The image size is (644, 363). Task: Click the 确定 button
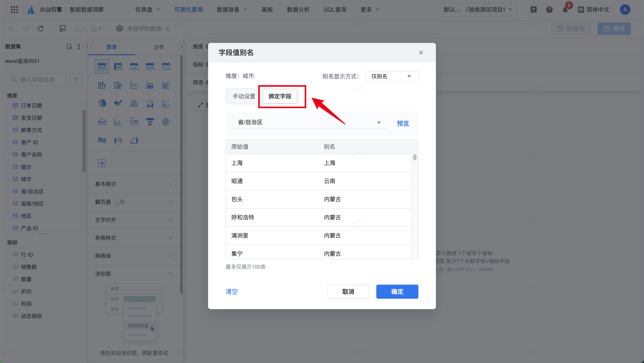tap(397, 292)
